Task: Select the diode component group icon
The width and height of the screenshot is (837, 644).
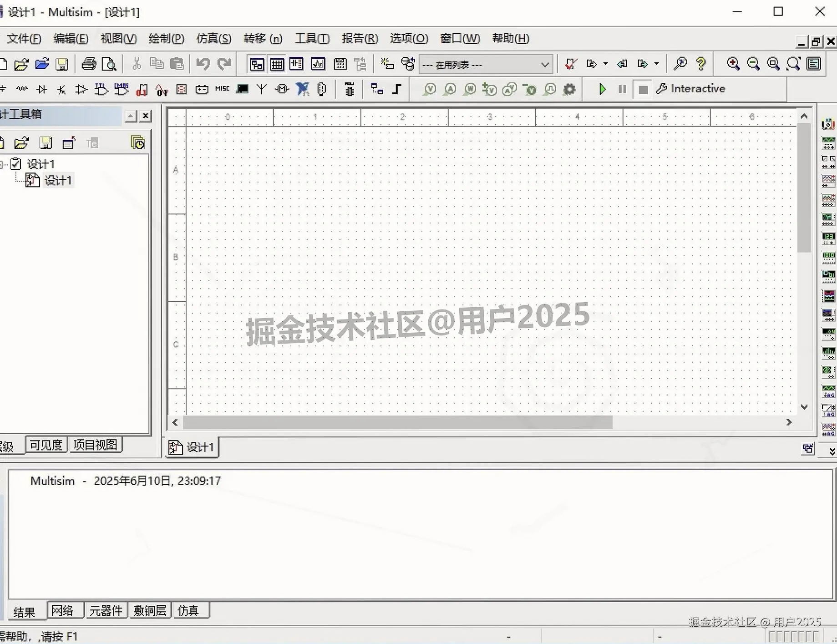Action: click(41, 89)
